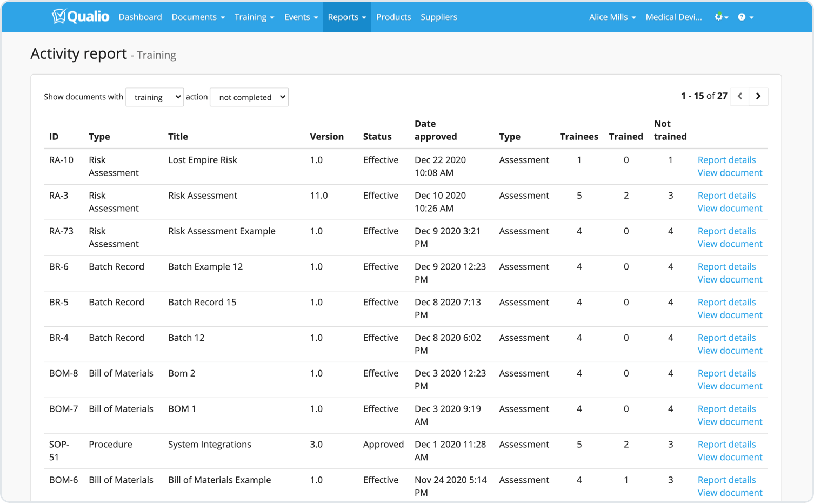View document for System Integrations
This screenshot has width=814, height=504.
[x=730, y=457]
